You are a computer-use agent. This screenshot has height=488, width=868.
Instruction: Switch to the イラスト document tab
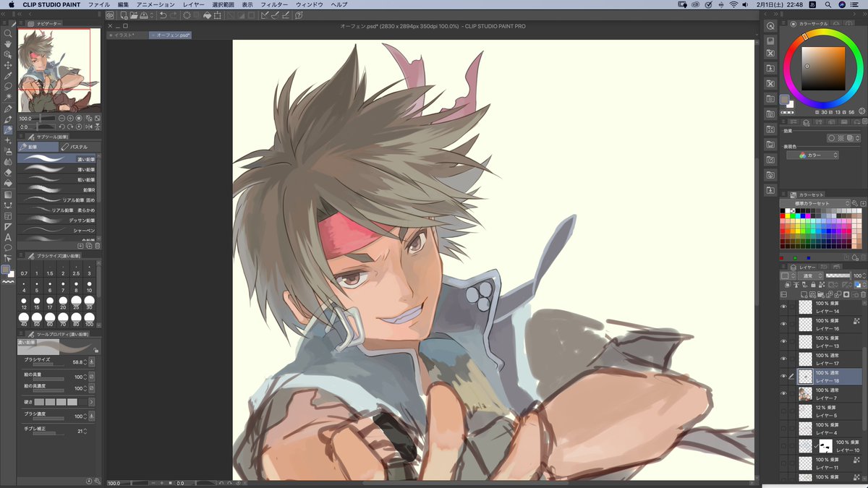point(128,35)
